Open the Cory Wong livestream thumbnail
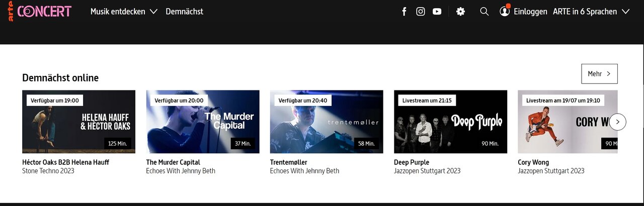Viewport: 644px width, 206px height. point(568,122)
